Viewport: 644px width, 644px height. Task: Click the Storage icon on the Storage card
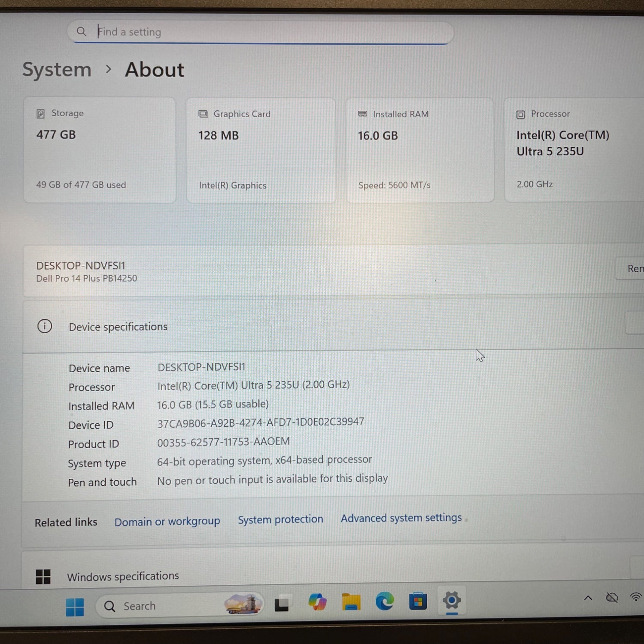(x=40, y=113)
